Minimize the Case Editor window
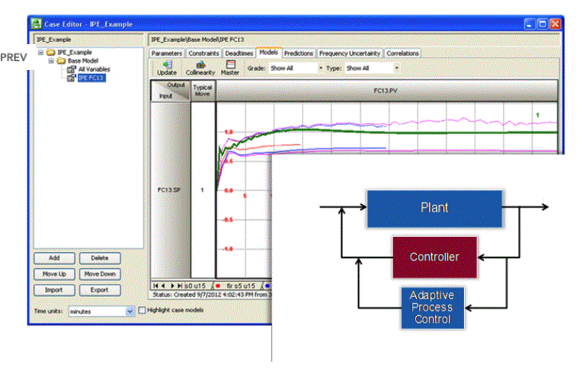This screenshot has width=586, height=392. tap(530, 24)
